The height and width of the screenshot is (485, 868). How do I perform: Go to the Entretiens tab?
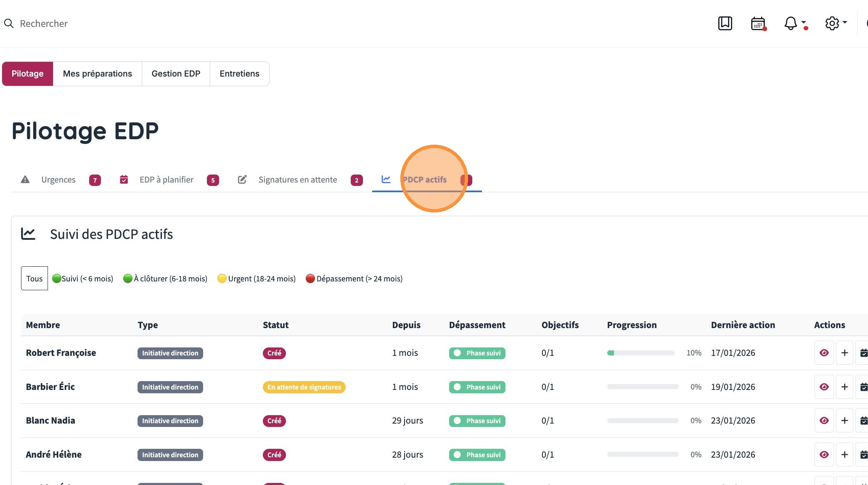tap(239, 74)
